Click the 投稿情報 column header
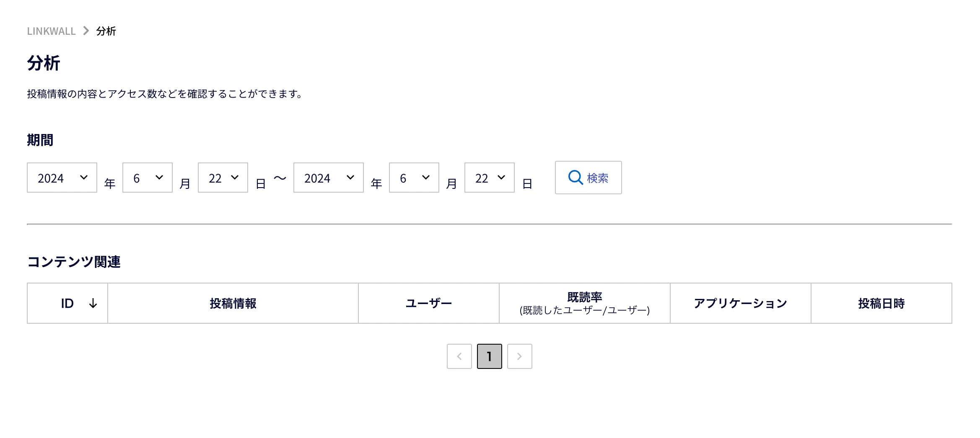The width and height of the screenshot is (980, 438). pyautogui.click(x=233, y=303)
